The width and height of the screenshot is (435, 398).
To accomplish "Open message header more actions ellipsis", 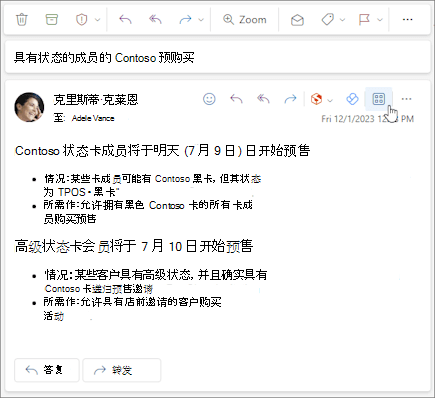I will [x=406, y=99].
